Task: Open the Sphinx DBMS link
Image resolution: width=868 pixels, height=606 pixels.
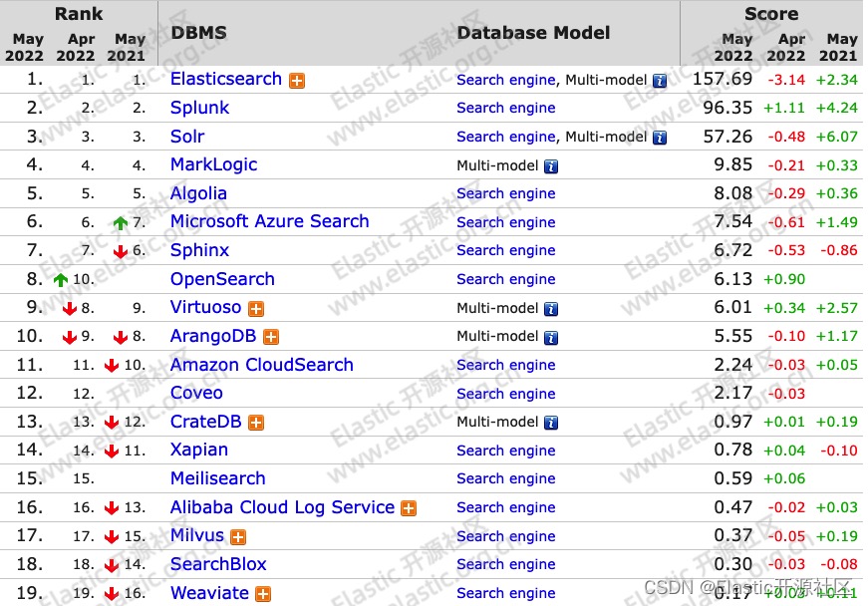Action: tap(199, 250)
